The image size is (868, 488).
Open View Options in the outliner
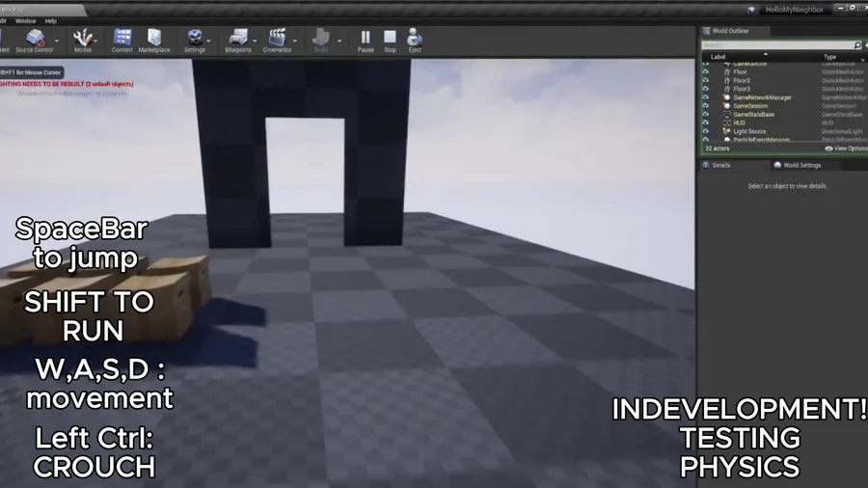846,149
